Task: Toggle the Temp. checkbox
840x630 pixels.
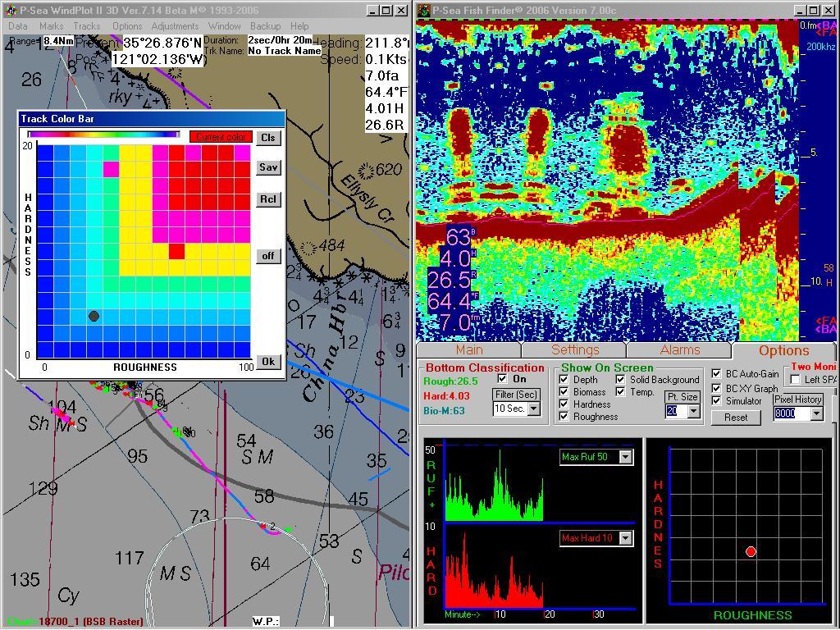Action: point(620,391)
